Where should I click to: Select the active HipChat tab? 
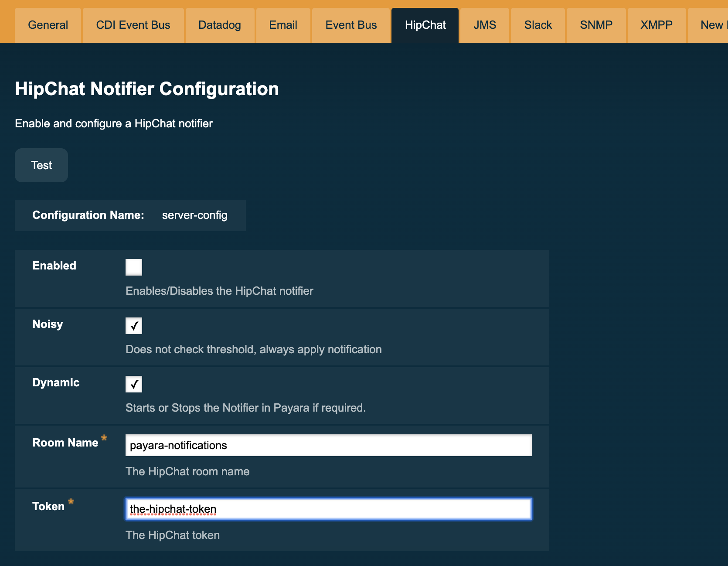tap(425, 25)
